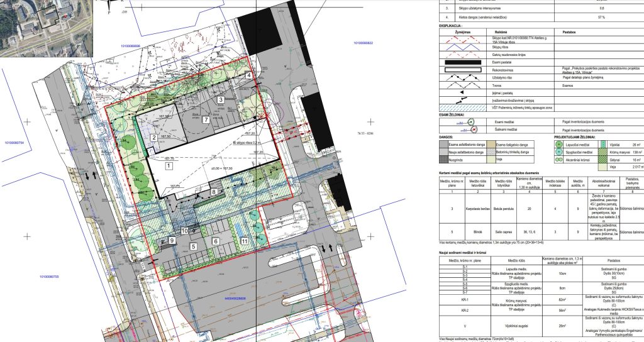
Task: Click the '36, 13, 6' trunk diameter cell
Action: [529, 232]
